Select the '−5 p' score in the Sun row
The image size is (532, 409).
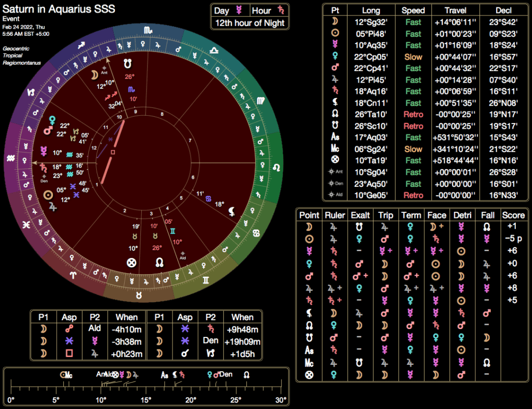click(513, 239)
